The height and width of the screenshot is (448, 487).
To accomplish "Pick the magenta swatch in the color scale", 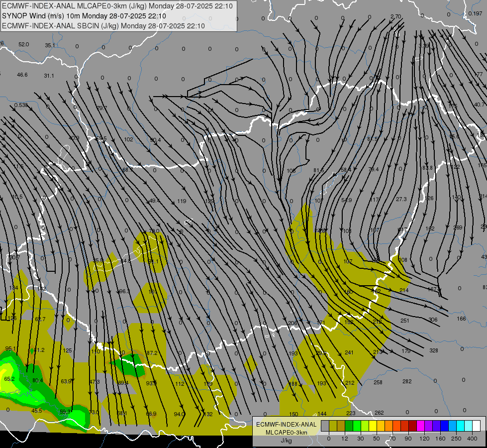I will (420, 426).
